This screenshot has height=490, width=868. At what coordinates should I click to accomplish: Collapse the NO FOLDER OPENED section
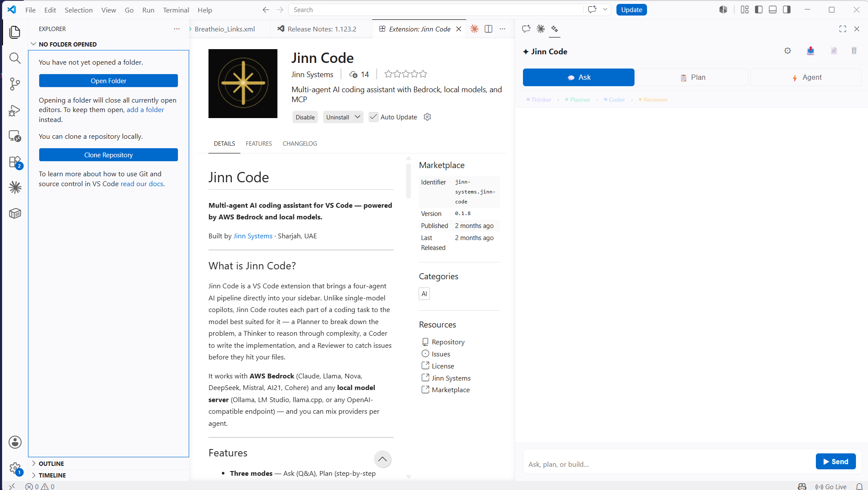click(109, 44)
